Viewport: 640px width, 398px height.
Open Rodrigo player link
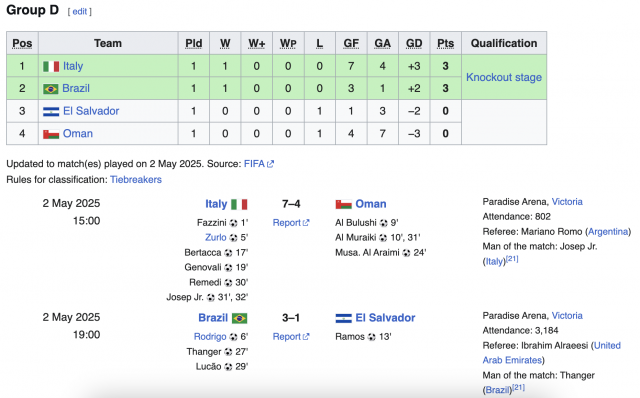click(210, 337)
